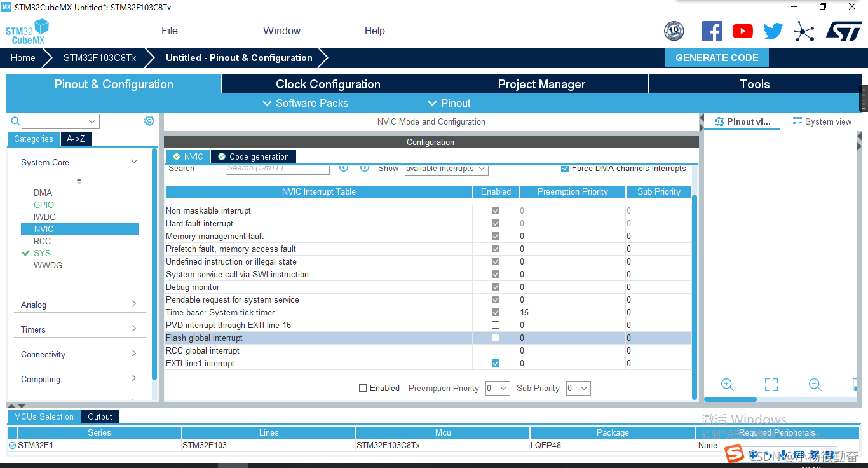Click GENERATE CODE button
The height and width of the screenshot is (468, 868).
pos(717,58)
